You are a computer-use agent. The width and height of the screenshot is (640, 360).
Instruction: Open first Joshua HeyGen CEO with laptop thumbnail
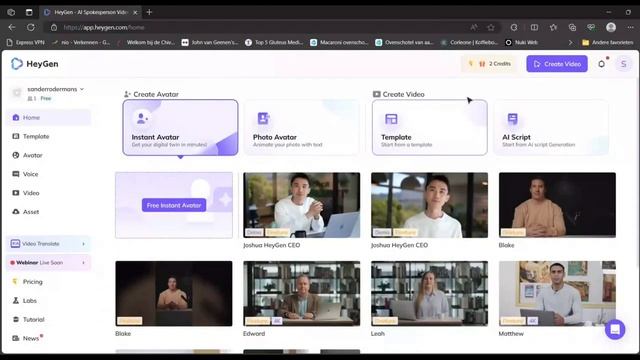click(x=302, y=205)
